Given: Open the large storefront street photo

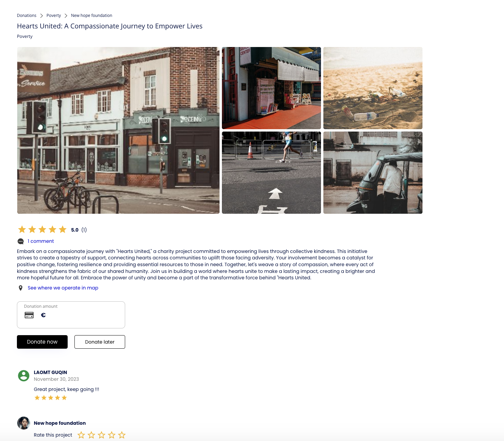Looking at the screenshot, I should [118, 130].
